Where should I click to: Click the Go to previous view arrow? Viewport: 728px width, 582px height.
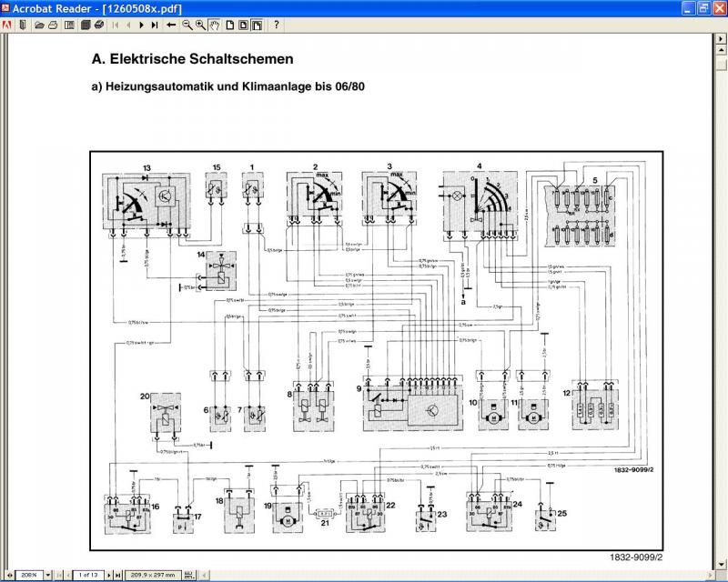[171, 25]
